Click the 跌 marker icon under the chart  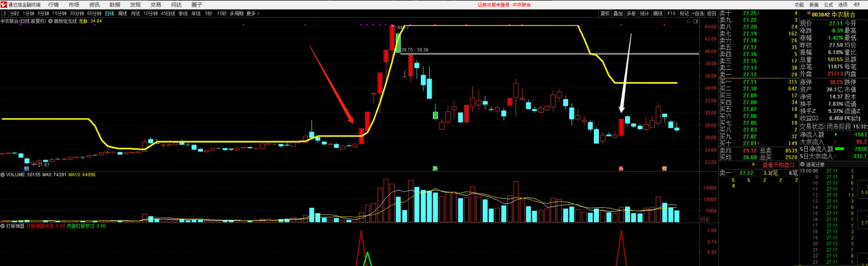click(435, 168)
